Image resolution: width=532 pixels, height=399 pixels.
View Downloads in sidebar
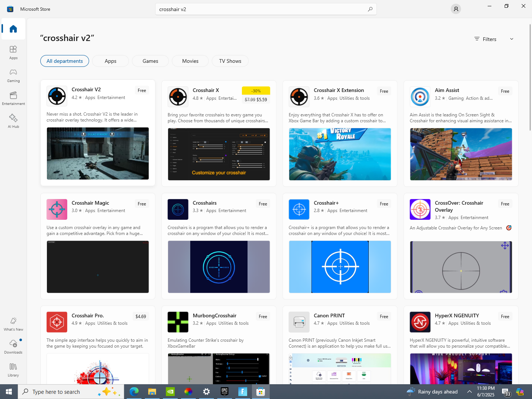pyautogui.click(x=13, y=347)
